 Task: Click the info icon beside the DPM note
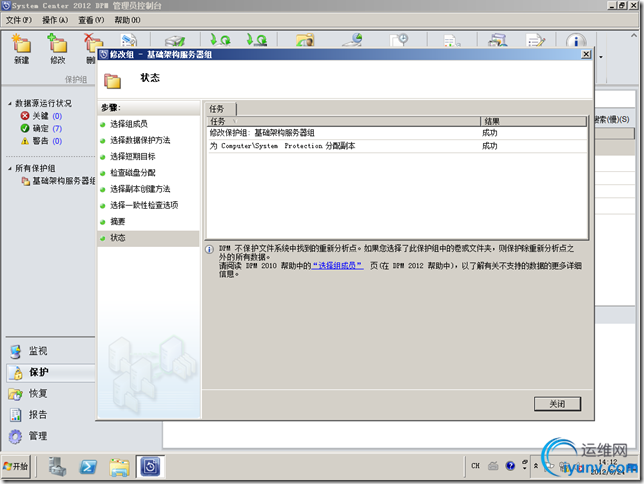(x=209, y=249)
